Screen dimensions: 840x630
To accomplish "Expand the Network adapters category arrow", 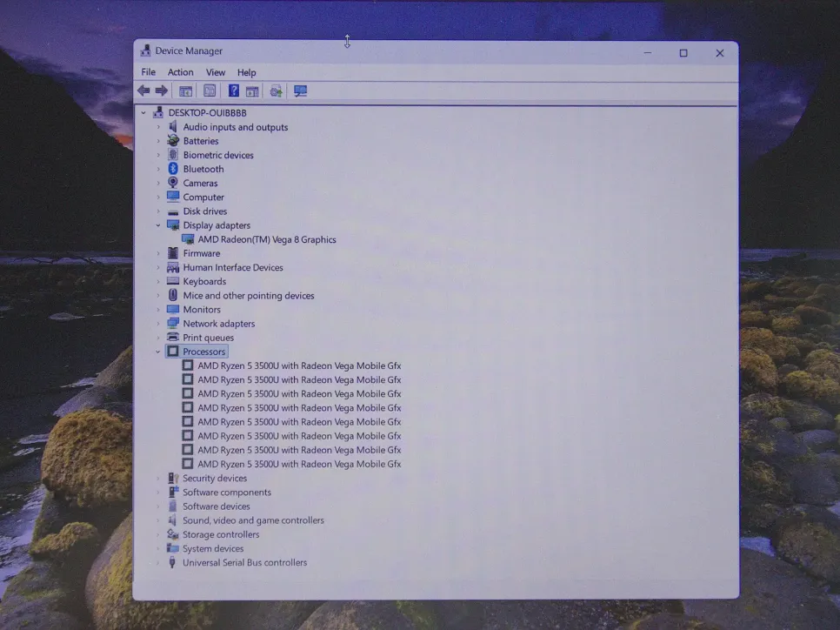I will [x=158, y=324].
